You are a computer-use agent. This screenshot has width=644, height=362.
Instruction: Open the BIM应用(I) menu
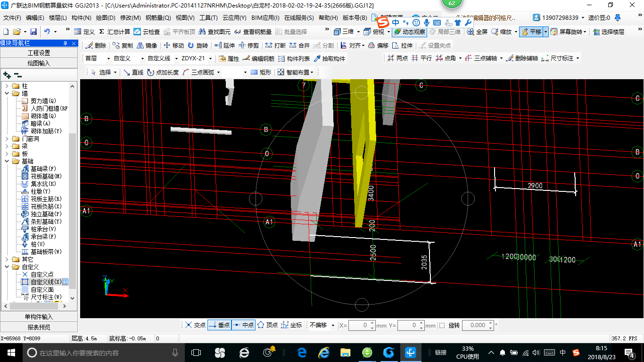pyautogui.click(x=265, y=18)
